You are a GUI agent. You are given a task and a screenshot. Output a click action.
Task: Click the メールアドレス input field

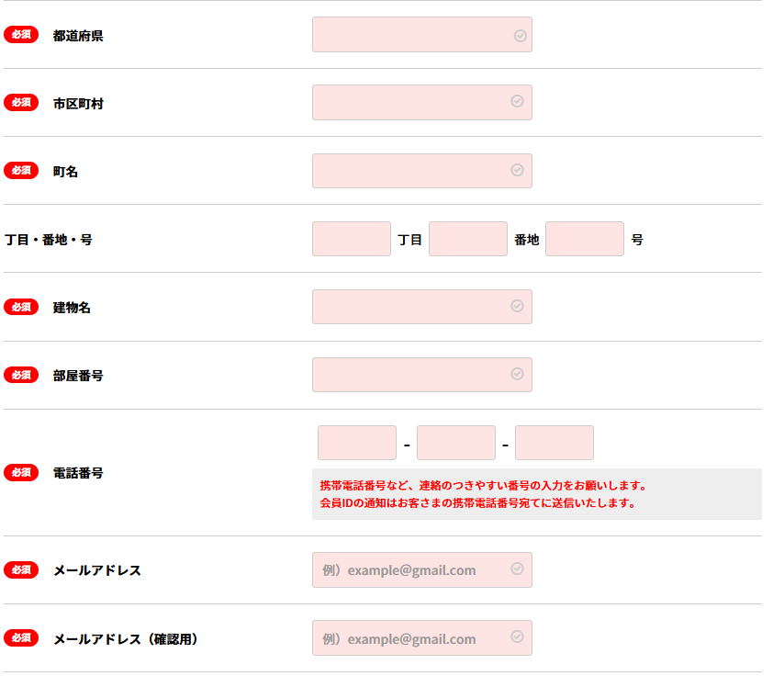[x=413, y=570]
